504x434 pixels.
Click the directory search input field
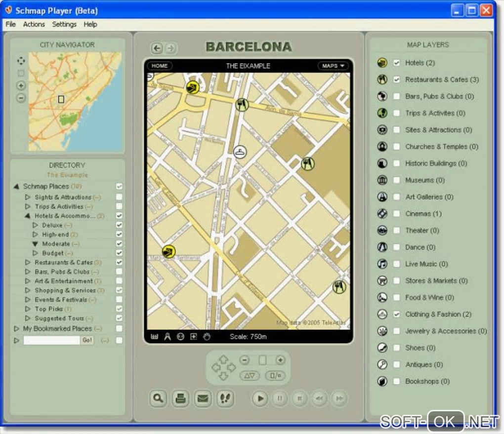pyautogui.click(x=51, y=340)
